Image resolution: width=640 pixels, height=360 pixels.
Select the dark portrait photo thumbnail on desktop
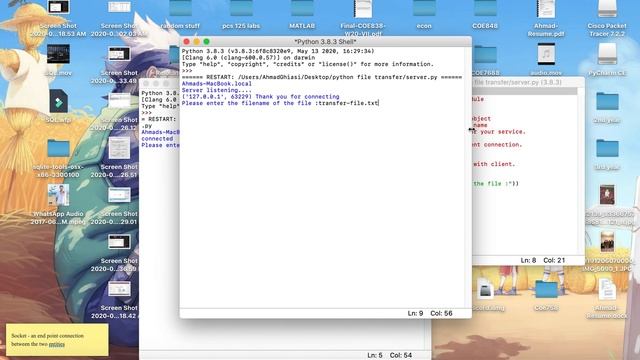tap(607, 195)
